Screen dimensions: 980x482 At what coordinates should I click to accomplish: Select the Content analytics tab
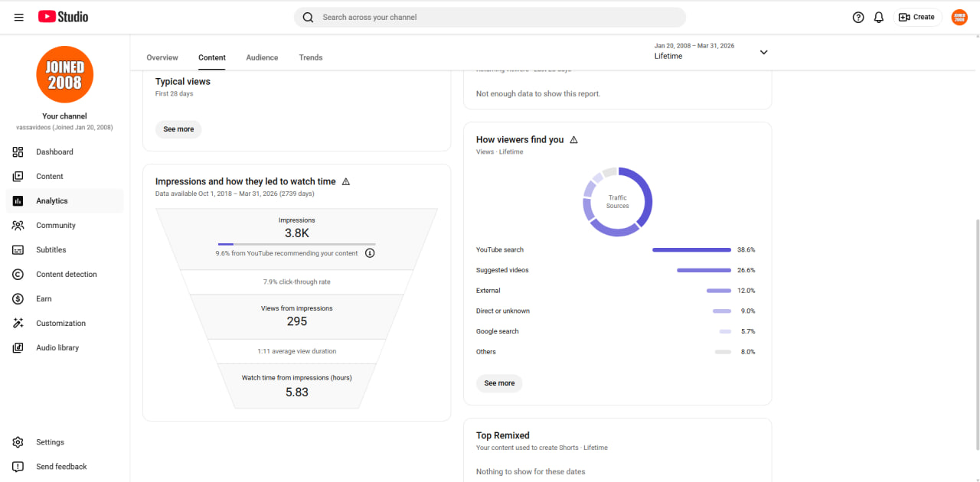[212, 57]
